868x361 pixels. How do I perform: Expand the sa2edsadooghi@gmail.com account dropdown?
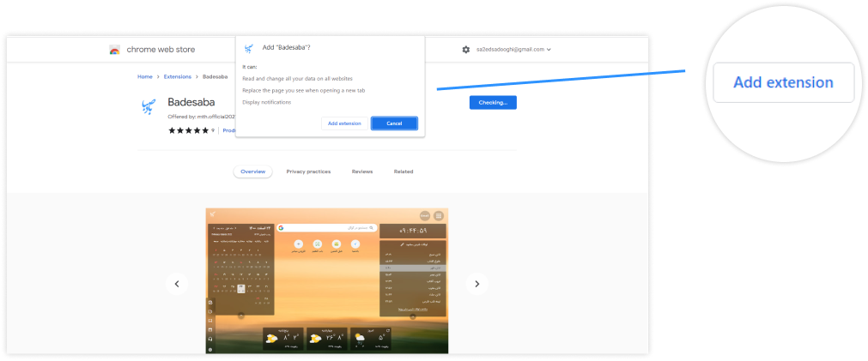513,49
